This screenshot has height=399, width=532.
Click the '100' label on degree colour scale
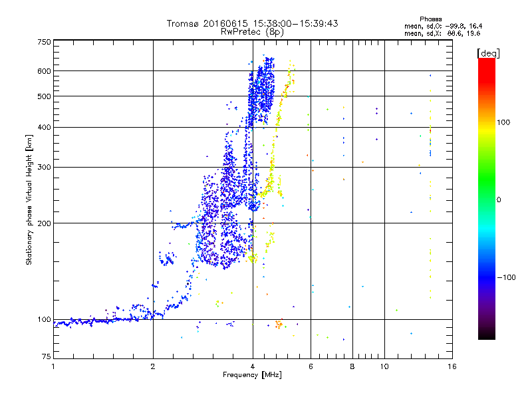pyautogui.click(x=503, y=122)
